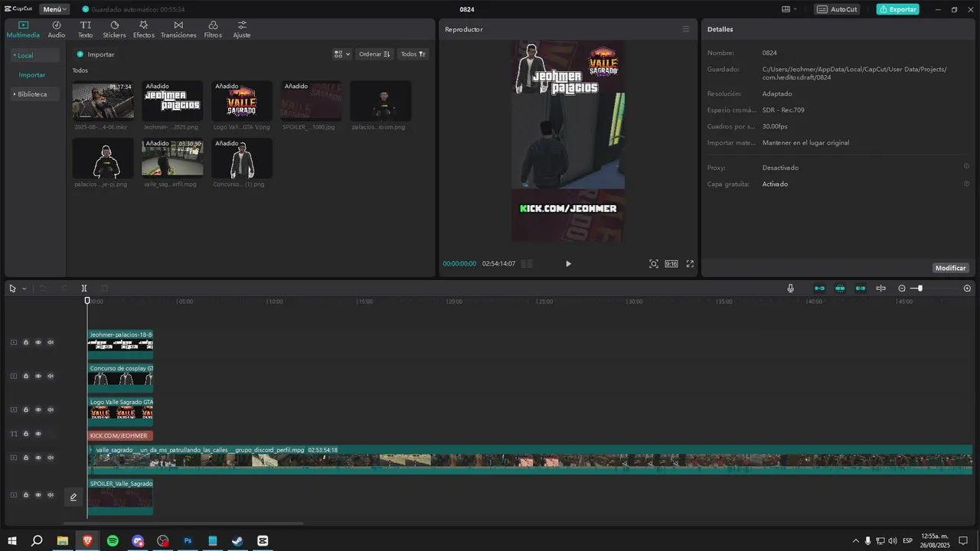Select the 2025-08 mkv video thumbnail
This screenshot has width=980, height=551.
[x=103, y=100]
